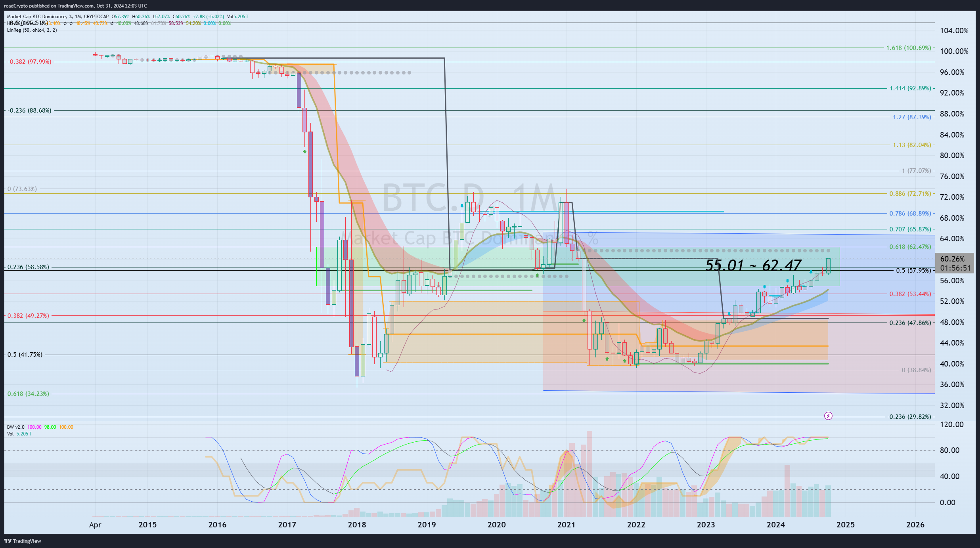Click the 'Apr' label on the time axis
980x548 pixels.
(x=95, y=525)
